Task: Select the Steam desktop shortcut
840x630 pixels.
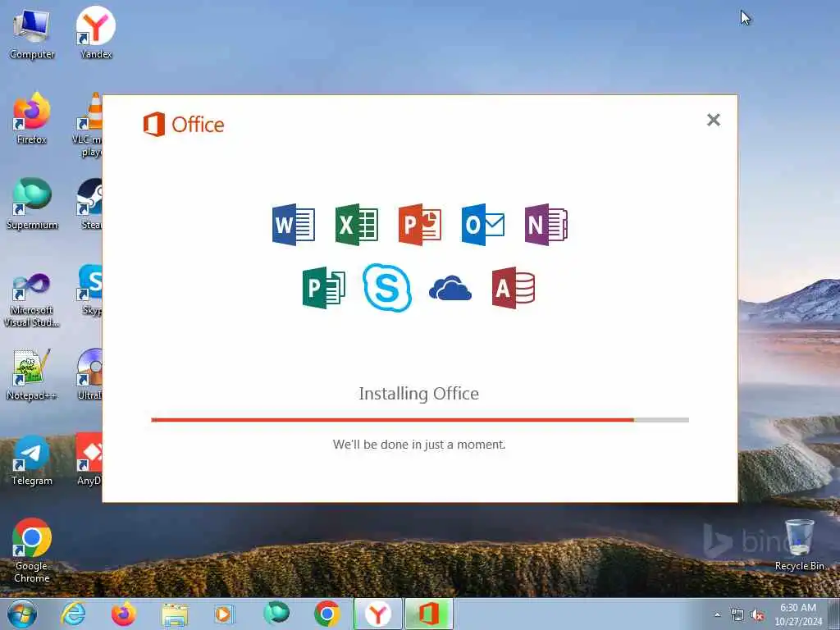Action: [x=89, y=204]
